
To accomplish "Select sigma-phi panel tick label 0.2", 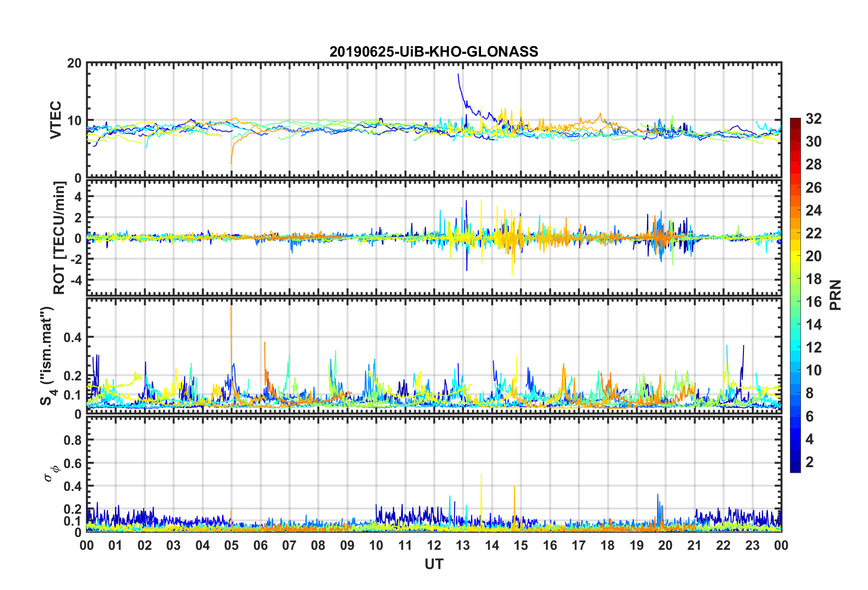I will click(73, 509).
